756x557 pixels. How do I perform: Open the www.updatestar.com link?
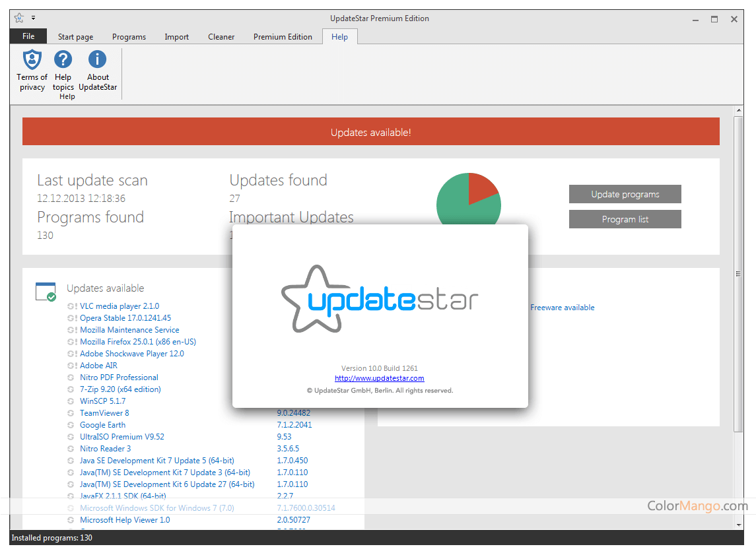(x=380, y=378)
